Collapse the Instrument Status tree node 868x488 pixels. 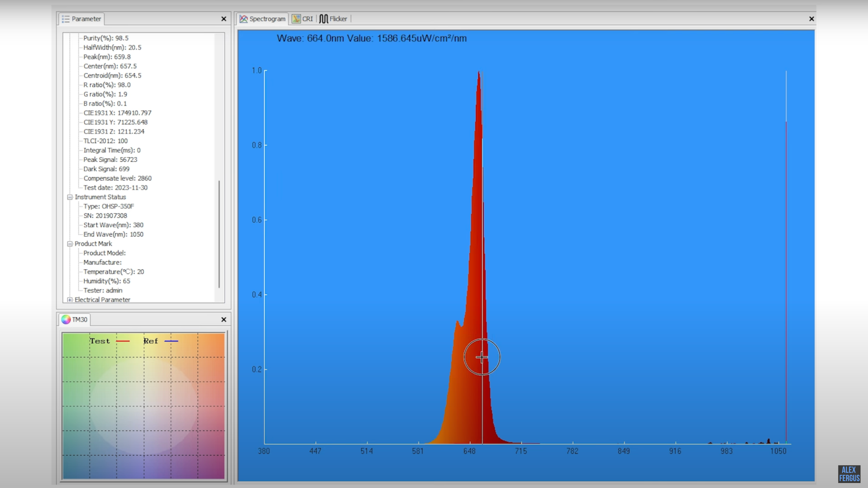70,197
